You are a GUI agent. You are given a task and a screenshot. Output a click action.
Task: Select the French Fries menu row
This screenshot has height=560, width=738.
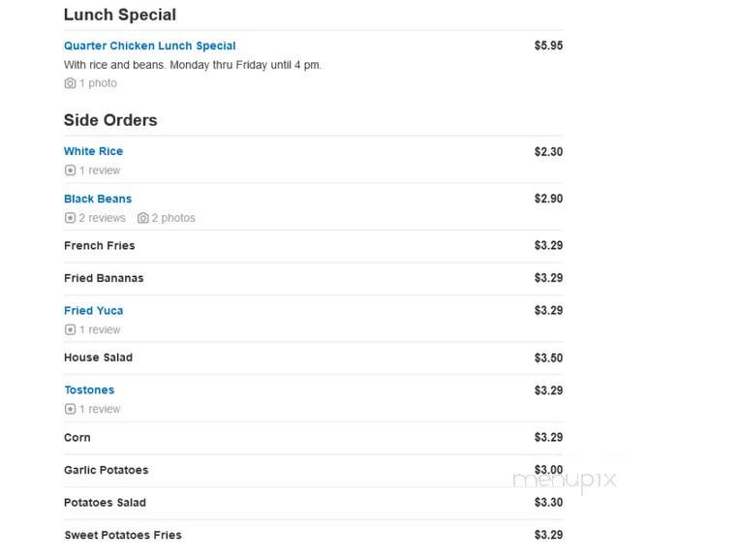tap(314, 246)
